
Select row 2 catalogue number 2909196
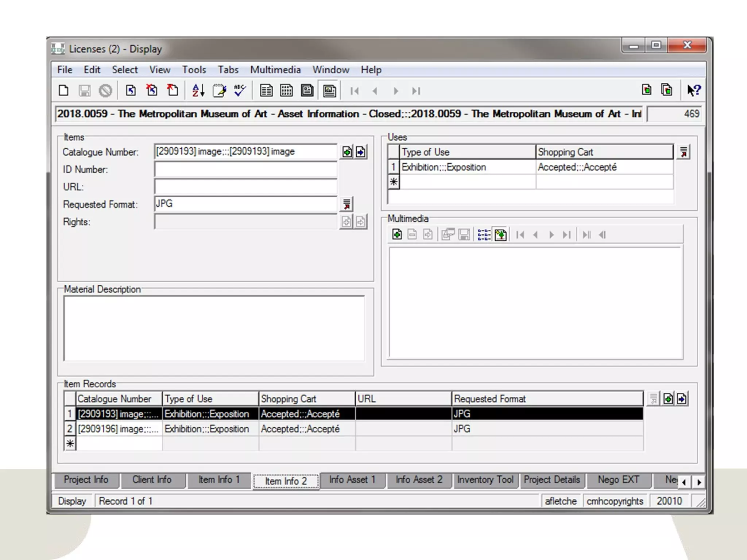click(x=118, y=429)
